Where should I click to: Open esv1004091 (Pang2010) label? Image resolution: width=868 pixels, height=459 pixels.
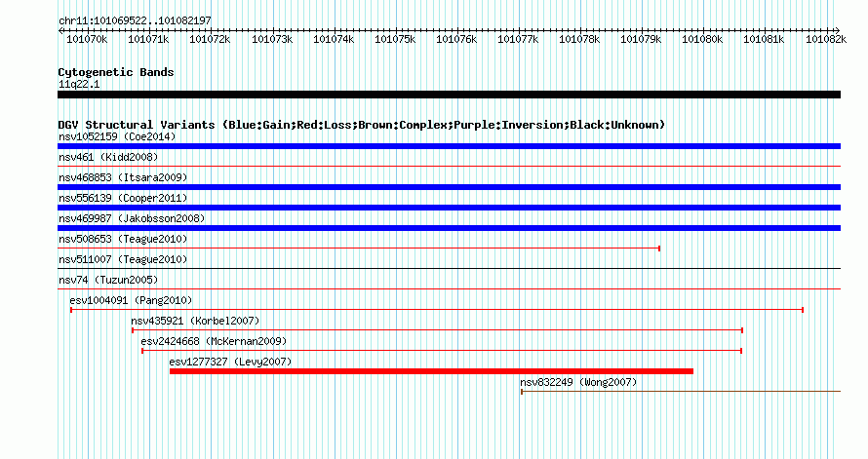pyautogui.click(x=131, y=300)
